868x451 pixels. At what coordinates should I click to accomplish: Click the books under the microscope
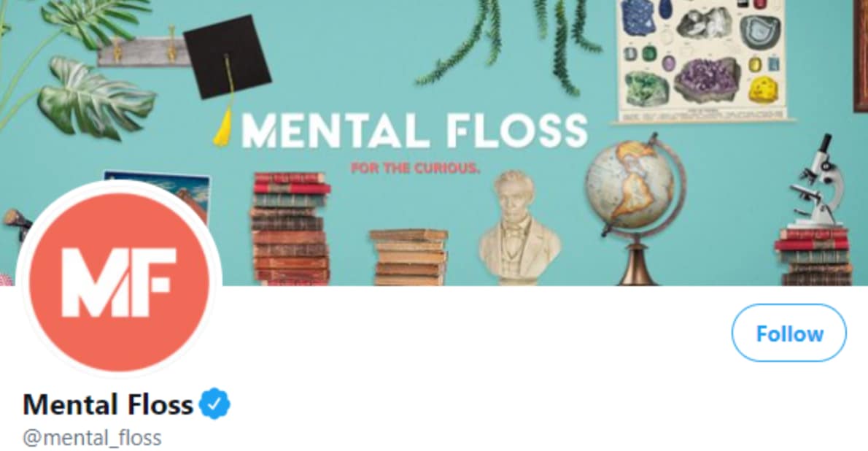815,256
